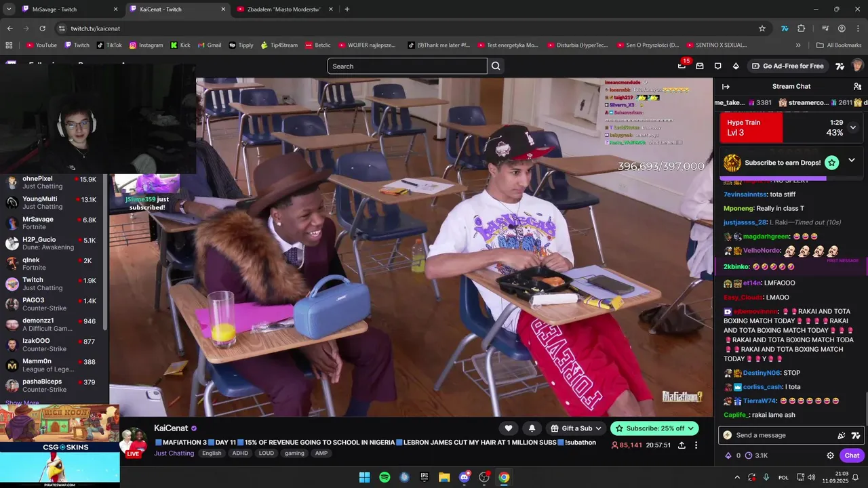Click the KaiCenat live avatar
The image size is (868, 488).
[134, 443]
